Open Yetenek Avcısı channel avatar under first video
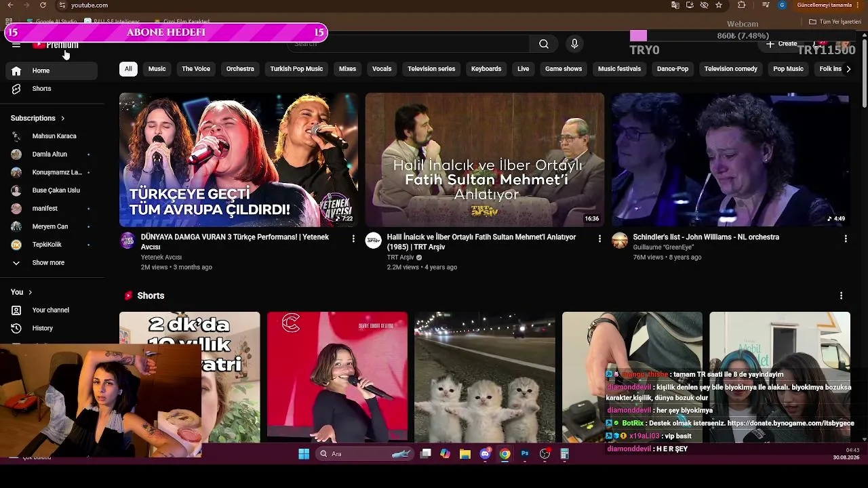The image size is (868, 488). click(127, 241)
